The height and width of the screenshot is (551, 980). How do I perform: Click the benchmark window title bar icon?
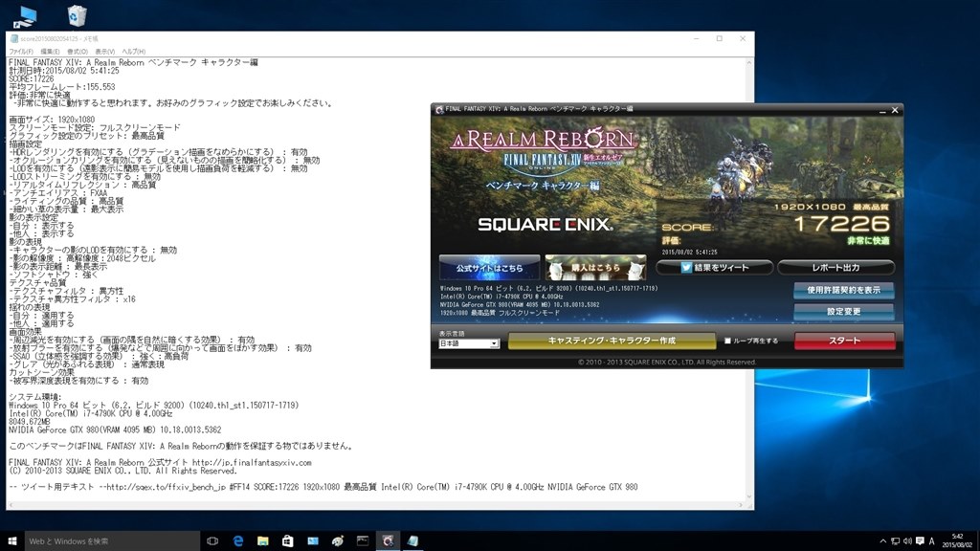click(x=438, y=109)
